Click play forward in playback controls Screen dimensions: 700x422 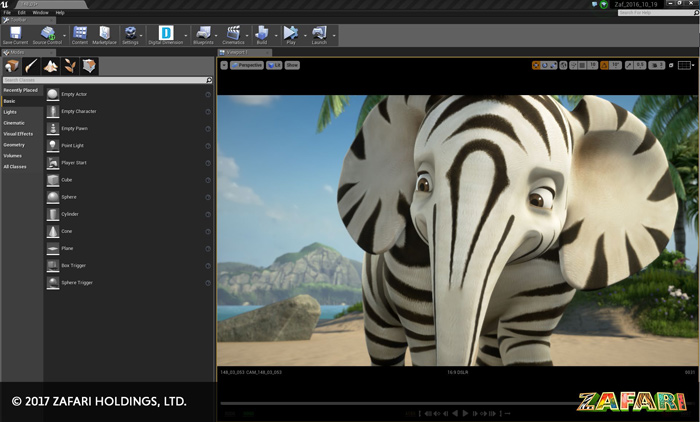[x=465, y=414]
